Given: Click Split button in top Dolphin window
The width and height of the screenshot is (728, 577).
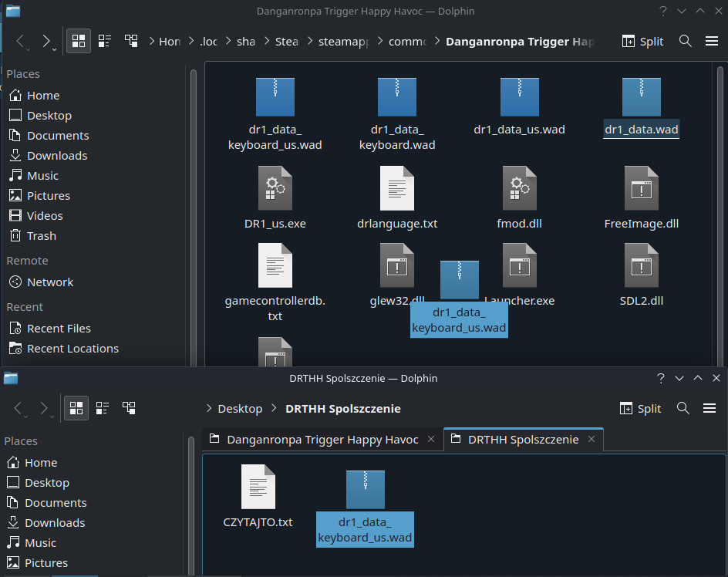Looking at the screenshot, I should tap(642, 42).
